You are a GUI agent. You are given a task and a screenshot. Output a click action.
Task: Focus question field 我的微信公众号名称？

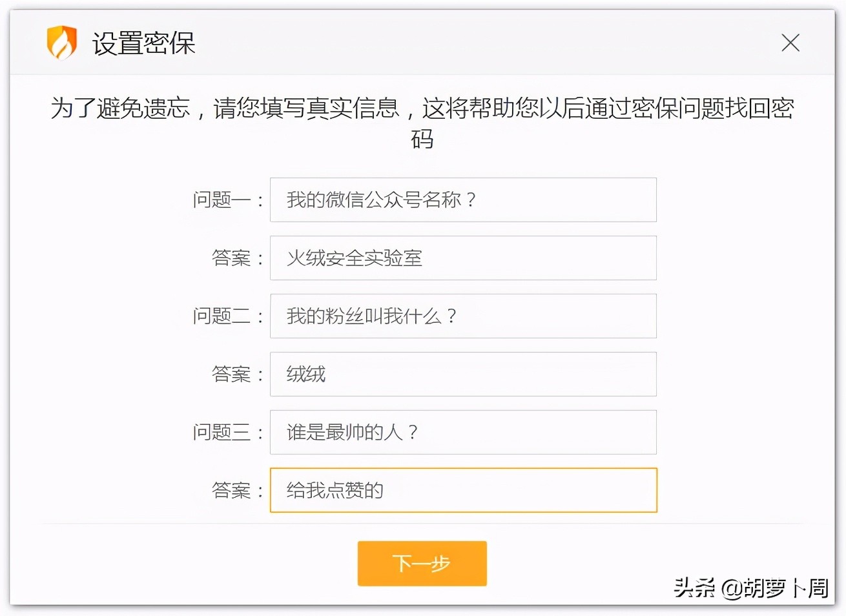(x=462, y=200)
